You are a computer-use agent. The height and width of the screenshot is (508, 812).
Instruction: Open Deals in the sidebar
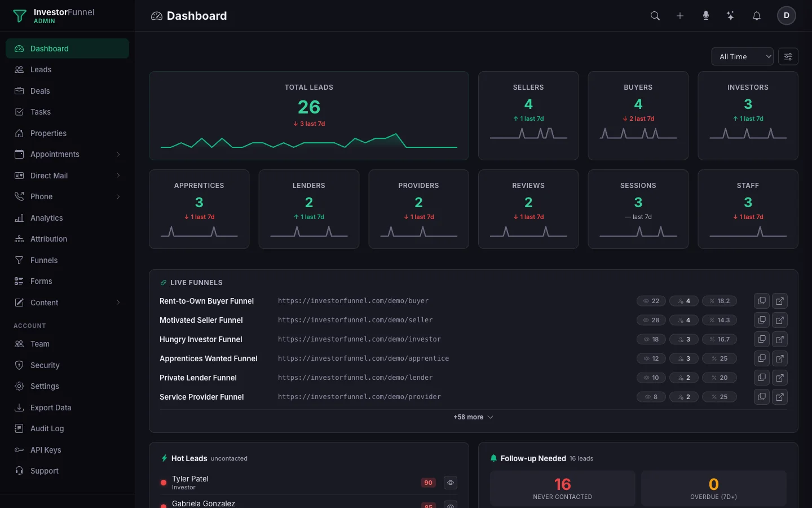tap(67, 91)
